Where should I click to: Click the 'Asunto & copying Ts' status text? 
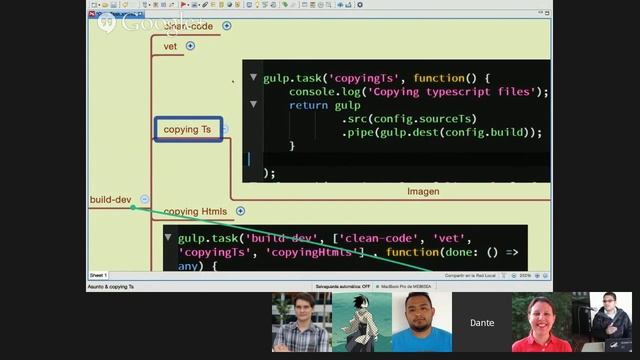point(111,287)
